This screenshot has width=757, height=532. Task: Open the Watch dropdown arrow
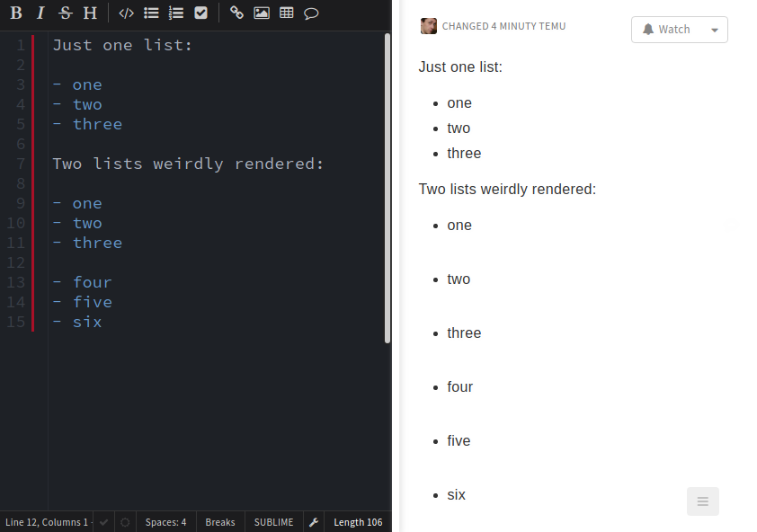pos(715,29)
